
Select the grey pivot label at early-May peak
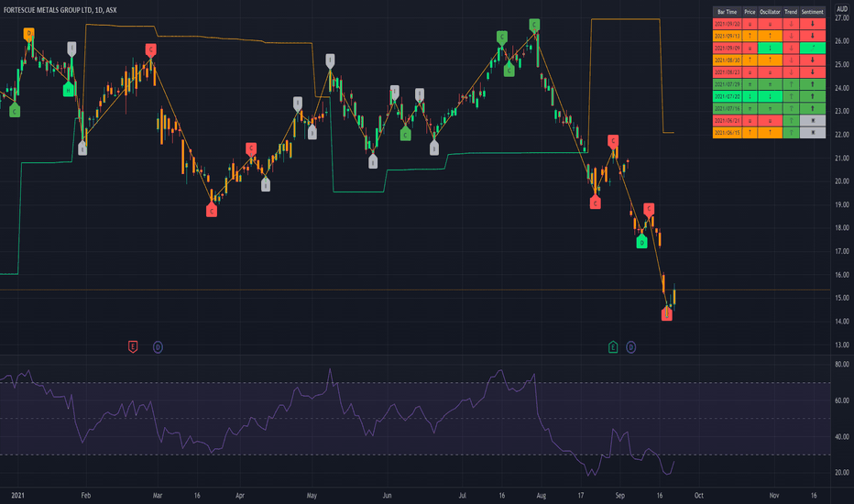(330, 60)
